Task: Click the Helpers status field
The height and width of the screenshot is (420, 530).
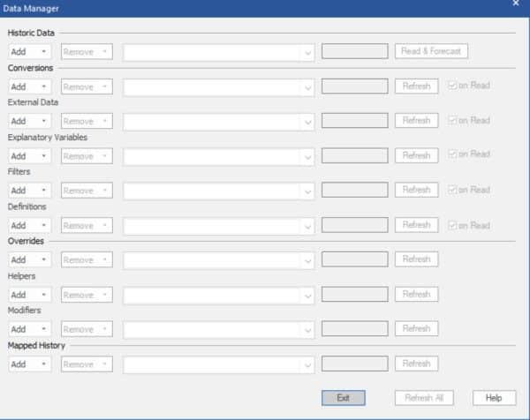Action: [355, 294]
